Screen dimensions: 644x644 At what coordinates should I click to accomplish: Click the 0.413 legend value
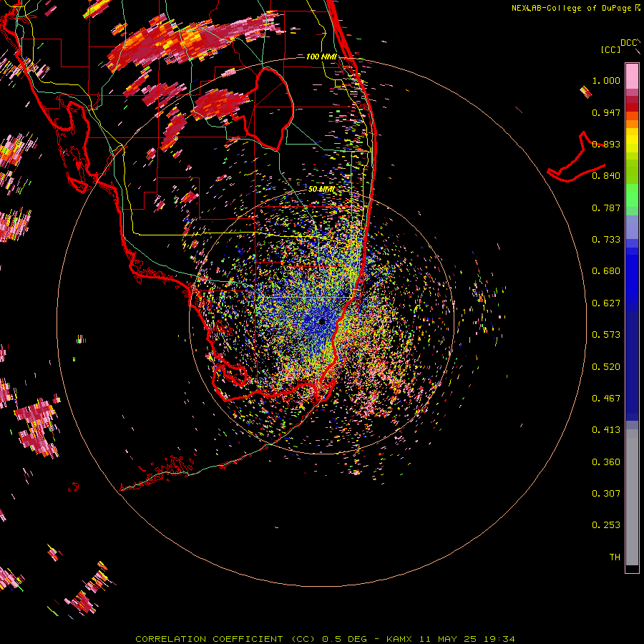tap(606, 430)
